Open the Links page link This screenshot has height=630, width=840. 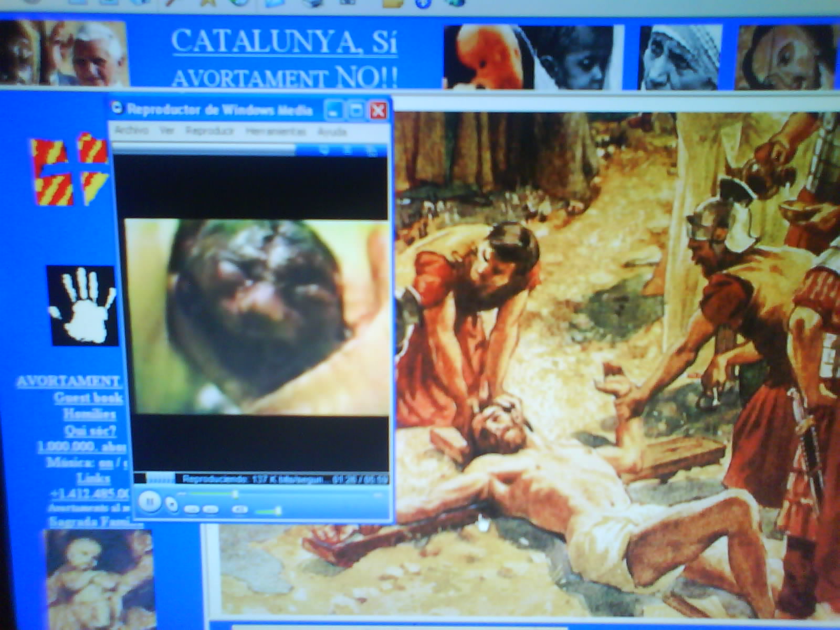pyautogui.click(x=93, y=478)
